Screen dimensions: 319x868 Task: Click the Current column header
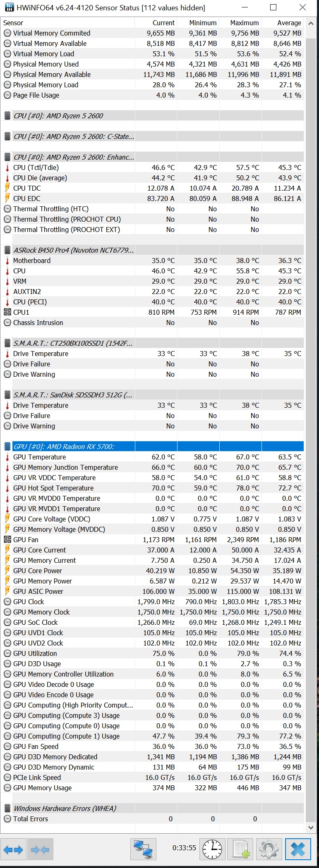click(x=156, y=23)
